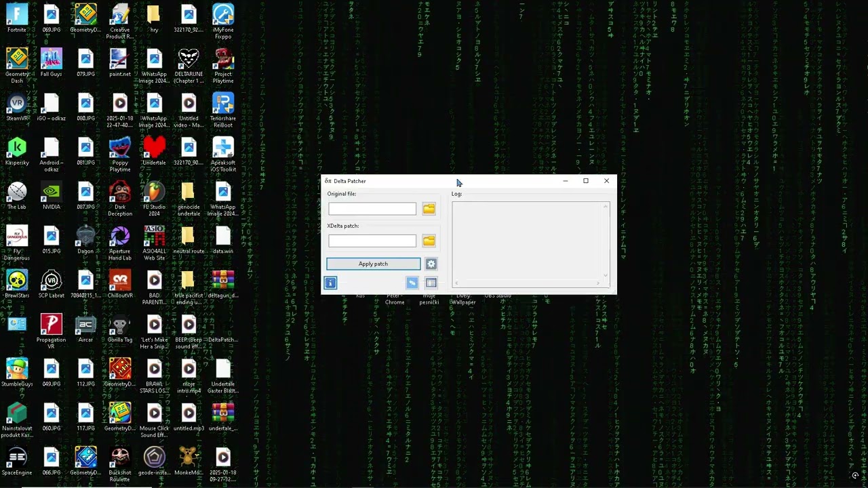Click the Log vertical scrollbar down arrow
The width and height of the screenshot is (868, 488).
pyautogui.click(x=606, y=276)
